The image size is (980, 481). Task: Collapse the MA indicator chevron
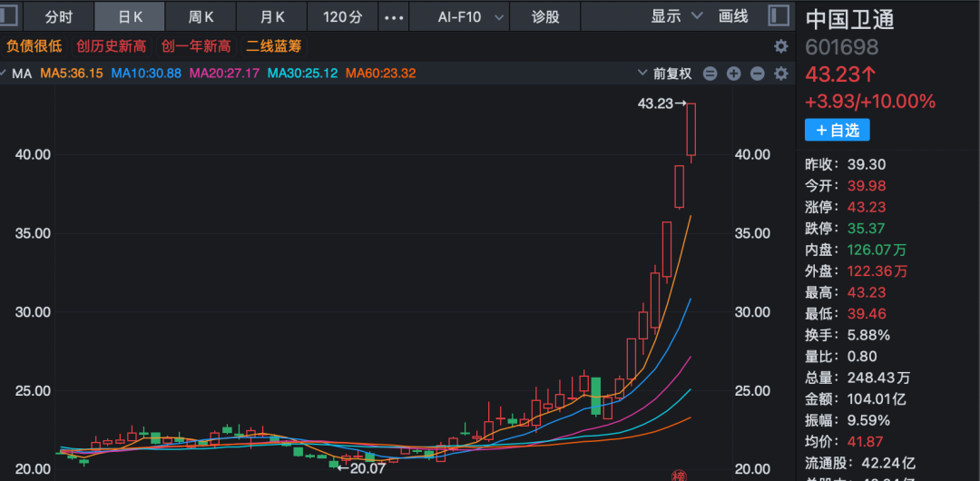click(x=3, y=74)
